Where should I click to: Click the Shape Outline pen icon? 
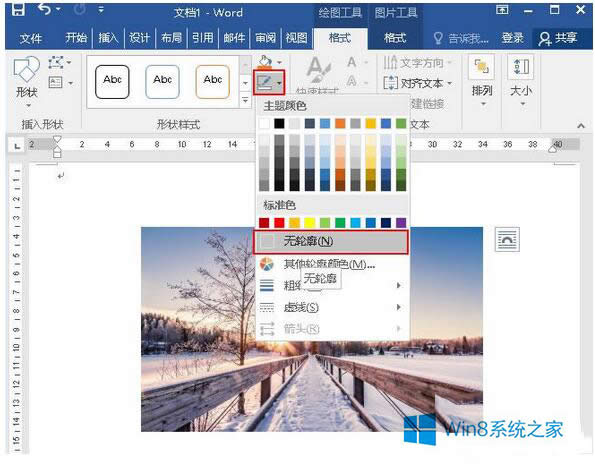(x=264, y=82)
